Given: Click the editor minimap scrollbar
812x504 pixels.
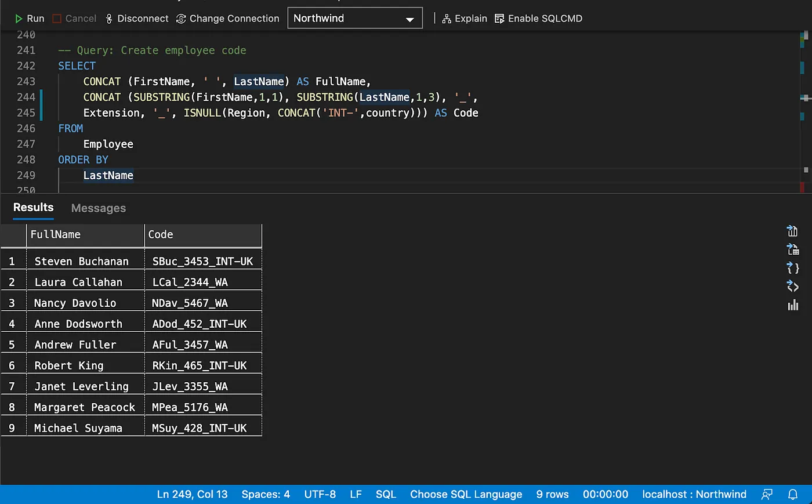Looking at the screenshot, I should click(x=804, y=112).
